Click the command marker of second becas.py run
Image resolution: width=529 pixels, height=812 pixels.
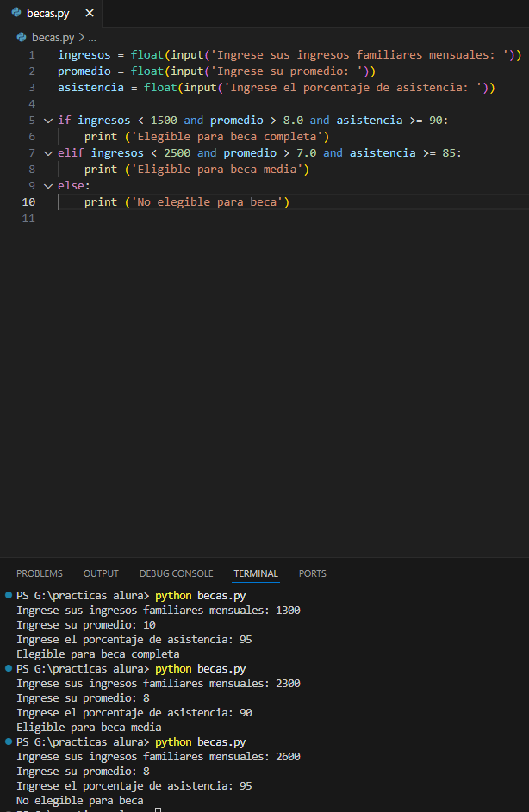(x=9, y=669)
